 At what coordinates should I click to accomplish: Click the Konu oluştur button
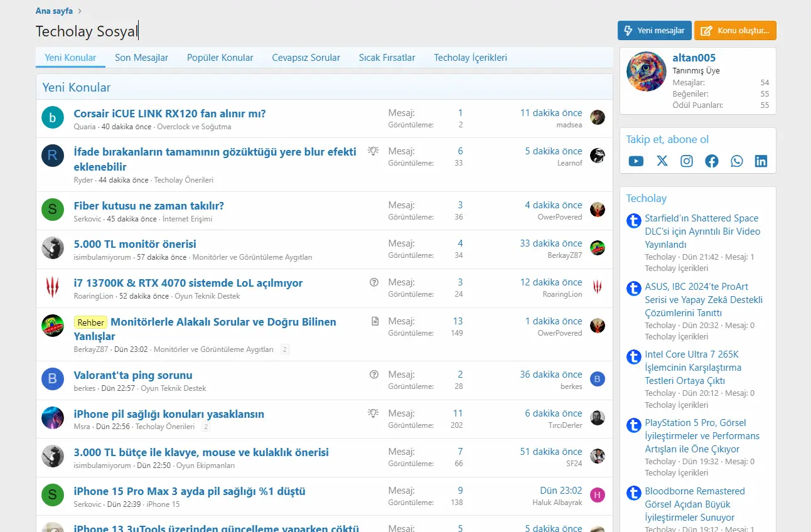736,31
